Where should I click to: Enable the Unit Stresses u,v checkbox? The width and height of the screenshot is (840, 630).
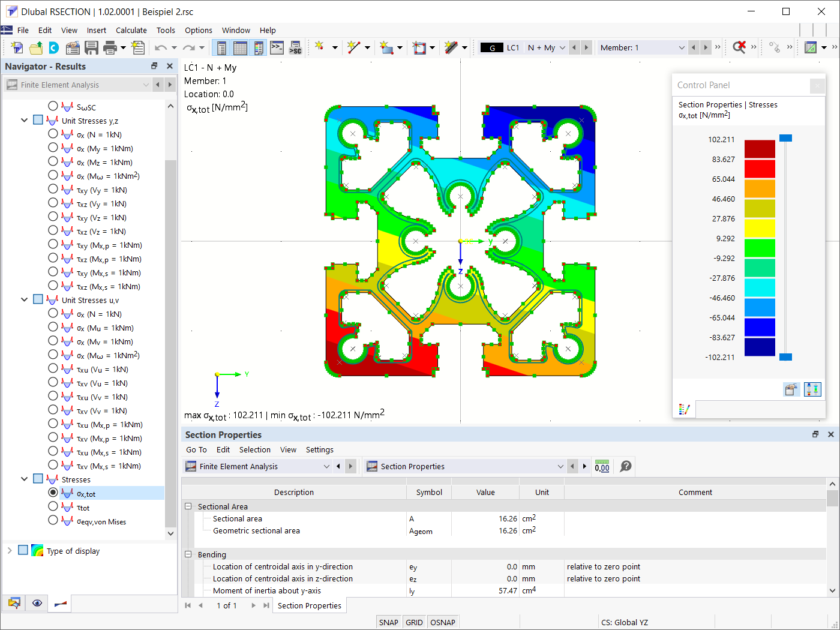click(38, 299)
